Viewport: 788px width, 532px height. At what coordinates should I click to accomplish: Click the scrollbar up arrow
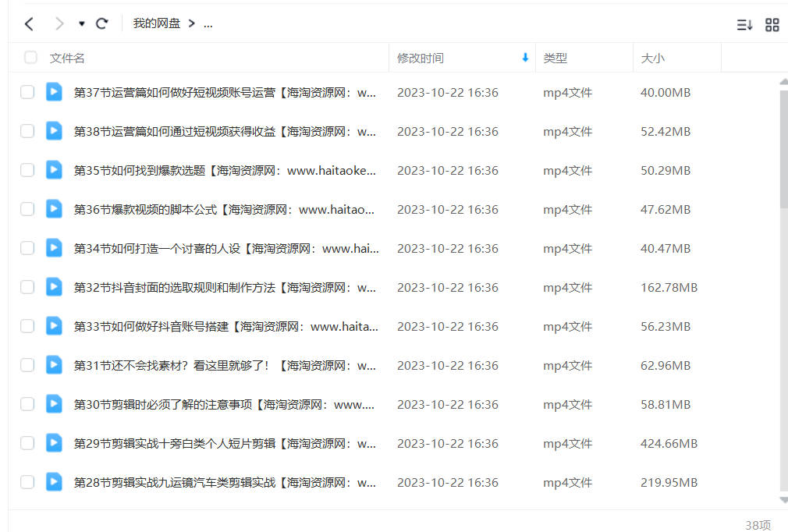(x=784, y=81)
